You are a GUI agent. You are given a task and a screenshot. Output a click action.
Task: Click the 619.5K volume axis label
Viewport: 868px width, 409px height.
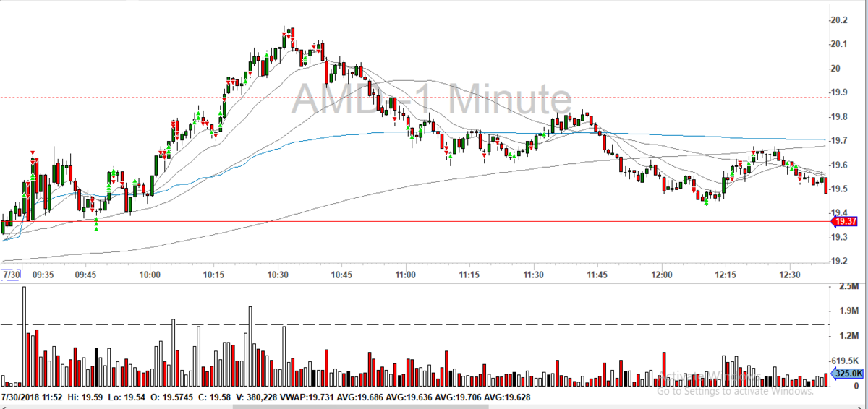(x=846, y=360)
